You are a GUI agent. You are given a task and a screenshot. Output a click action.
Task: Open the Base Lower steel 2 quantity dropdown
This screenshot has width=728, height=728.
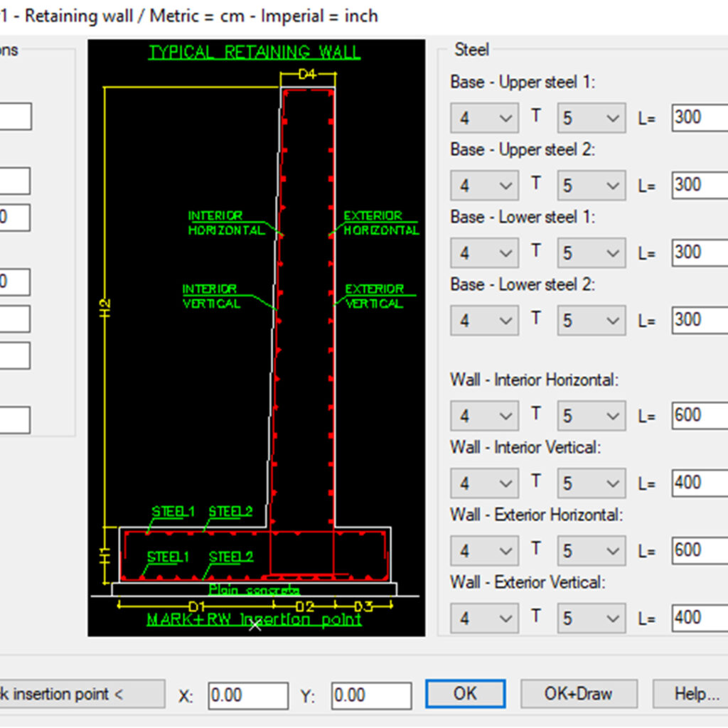pyautogui.click(x=484, y=320)
